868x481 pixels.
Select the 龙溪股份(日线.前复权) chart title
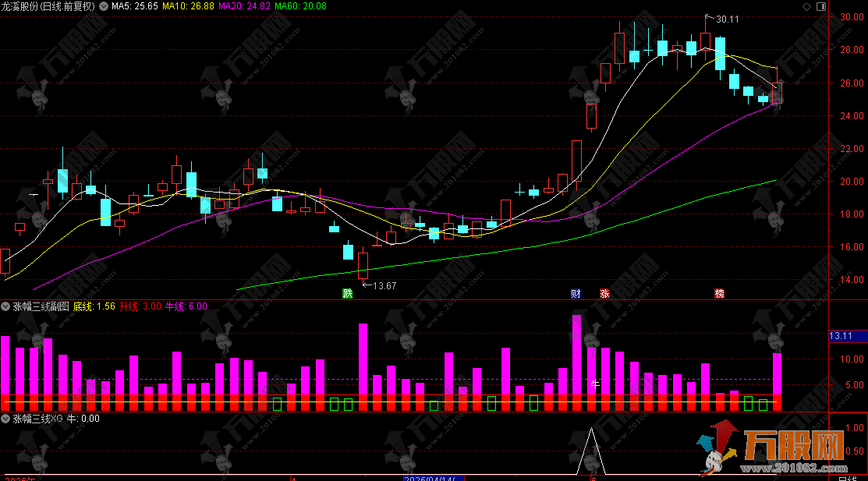click(48, 6)
